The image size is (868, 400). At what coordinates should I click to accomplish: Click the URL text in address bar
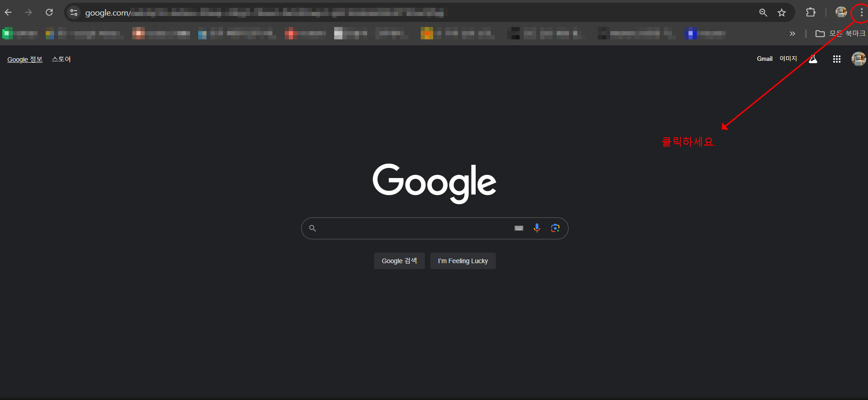[264, 13]
